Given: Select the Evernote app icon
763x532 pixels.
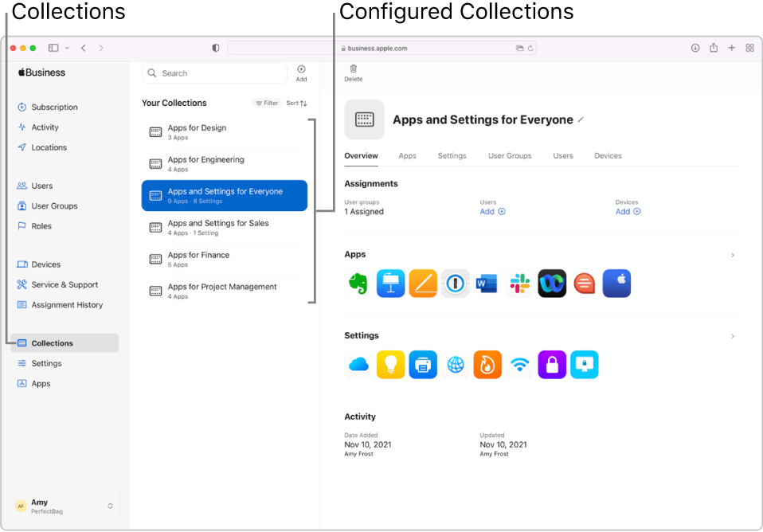Looking at the screenshot, I should tap(358, 283).
